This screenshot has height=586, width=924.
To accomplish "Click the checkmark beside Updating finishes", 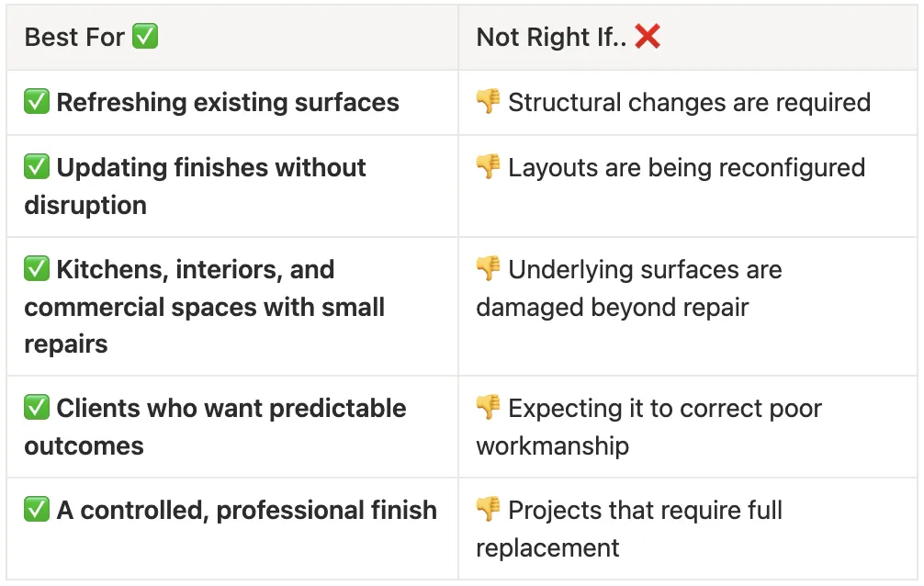I will [x=37, y=167].
